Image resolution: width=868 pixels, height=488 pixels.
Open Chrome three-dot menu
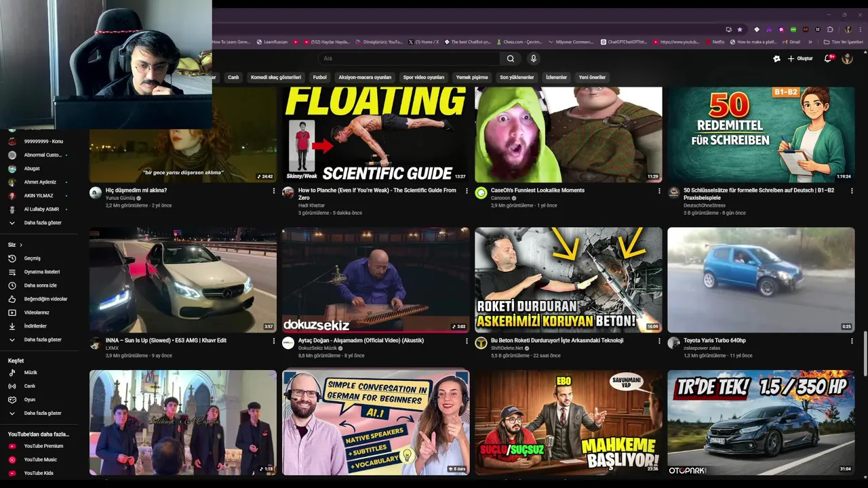861,29
